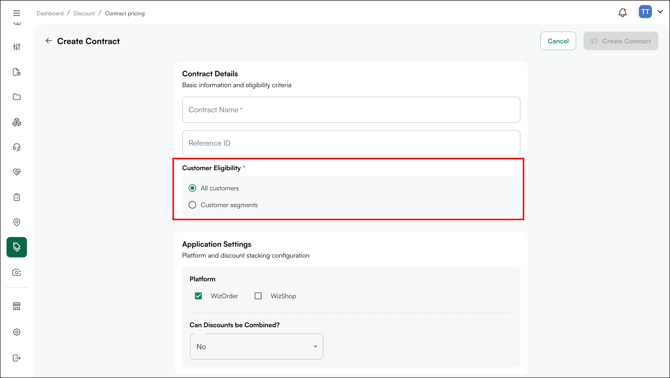This screenshot has height=378, width=670.
Task: Go to Dashboard breadcrumb
Action: tap(50, 14)
